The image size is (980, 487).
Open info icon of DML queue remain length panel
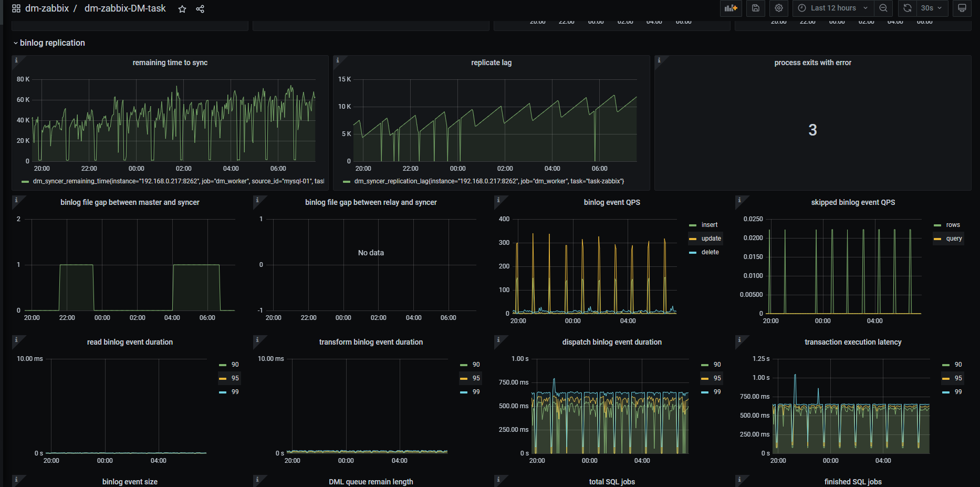click(257, 480)
